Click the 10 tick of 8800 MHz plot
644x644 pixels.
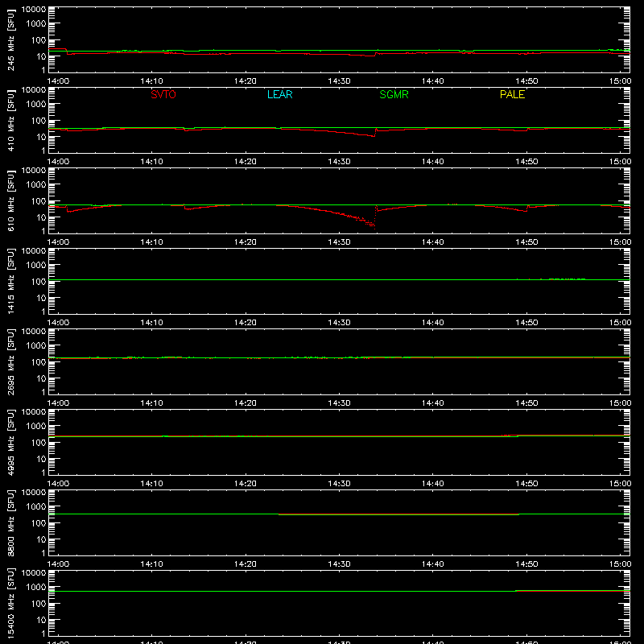(42, 539)
